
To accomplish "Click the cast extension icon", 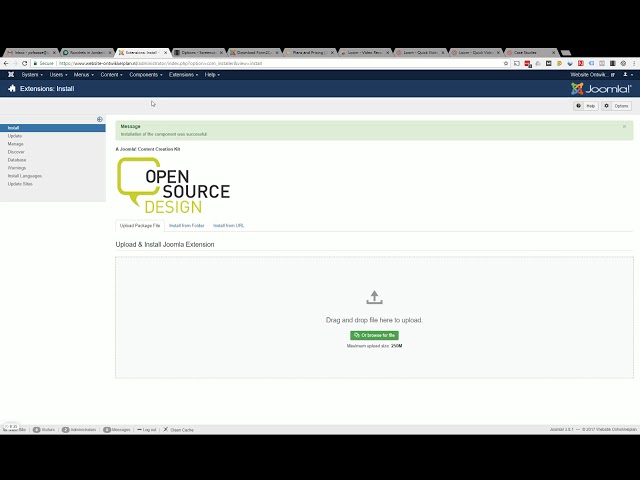I will point(517,63).
